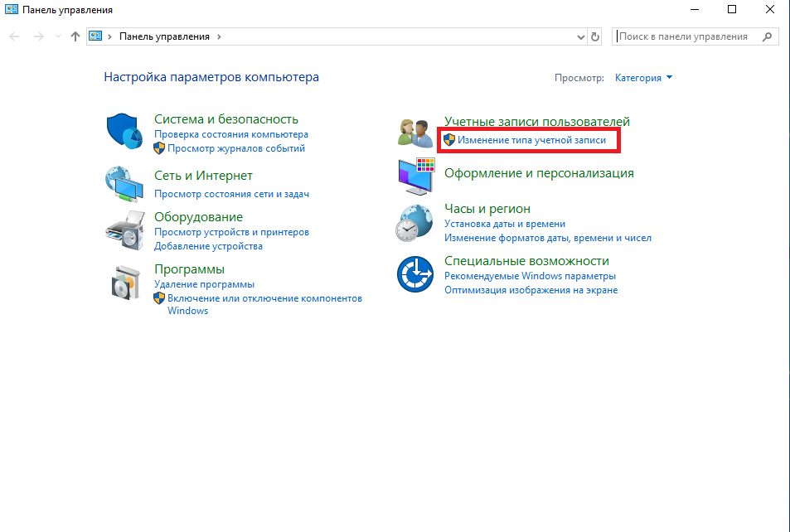Open Добавление устройства
This screenshot has width=790, height=532.
208,246
